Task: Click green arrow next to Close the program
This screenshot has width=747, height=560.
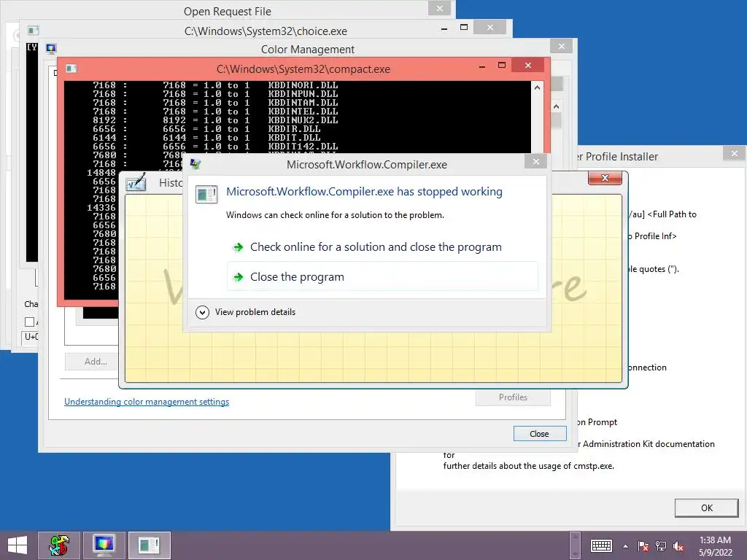Action: (238, 276)
